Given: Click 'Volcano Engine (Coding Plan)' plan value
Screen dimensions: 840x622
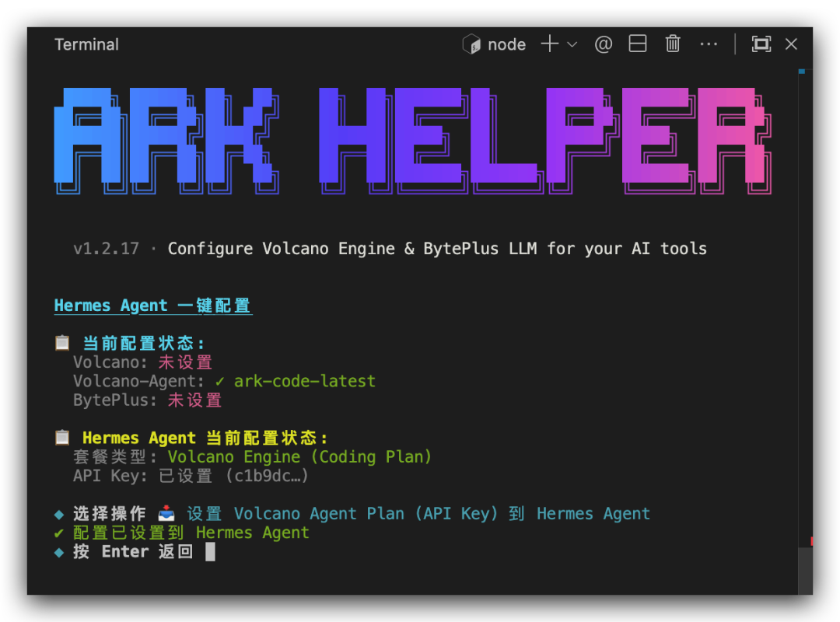Looking at the screenshot, I should click(299, 457).
